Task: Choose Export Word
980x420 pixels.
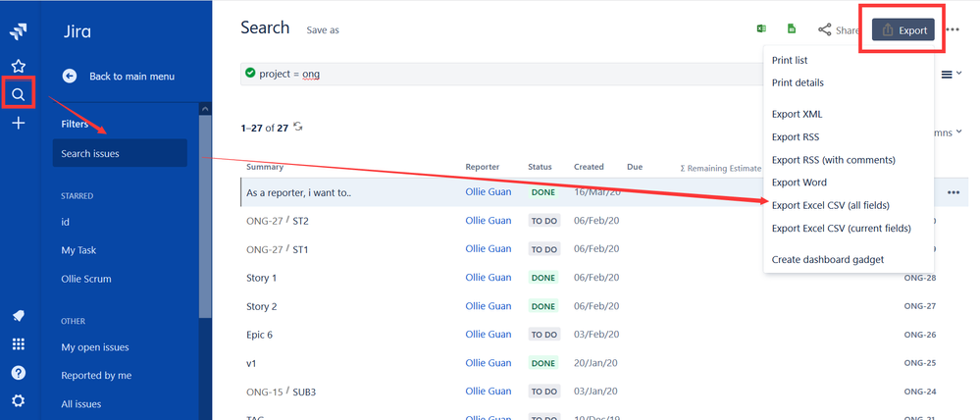Action: pyautogui.click(x=799, y=183)
